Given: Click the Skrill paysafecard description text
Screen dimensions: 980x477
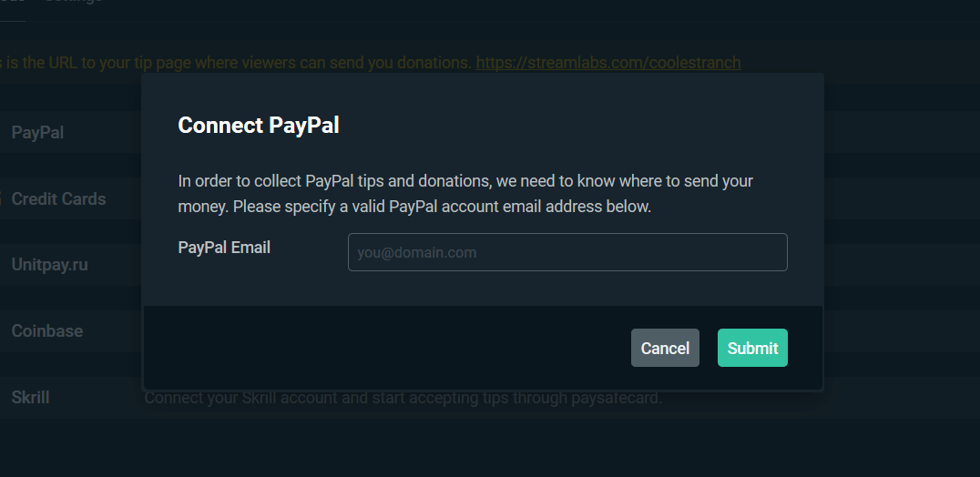Looking at the screenshot, I should (x=403, y=399).
